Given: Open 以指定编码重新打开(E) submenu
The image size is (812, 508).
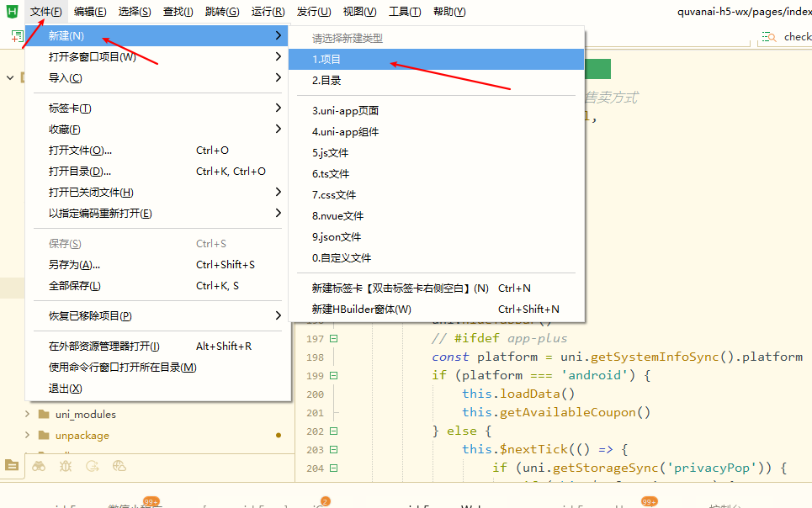Looking at the screenshot, I should 158,214.
